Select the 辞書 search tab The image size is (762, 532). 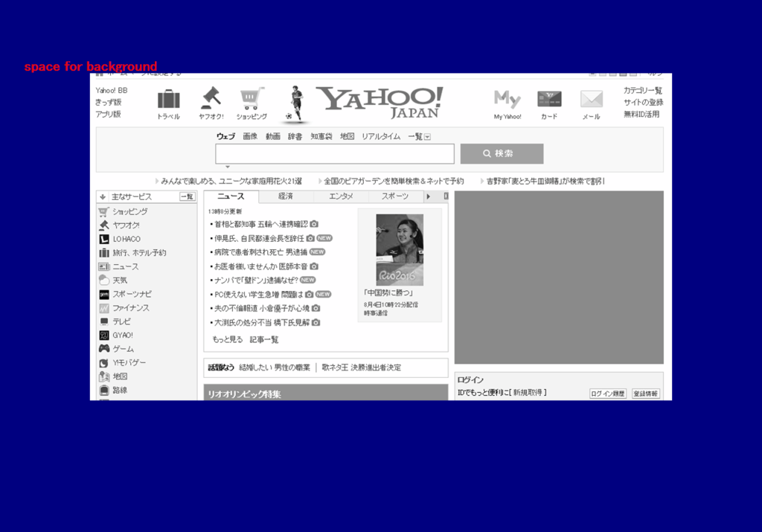(295, 136)
